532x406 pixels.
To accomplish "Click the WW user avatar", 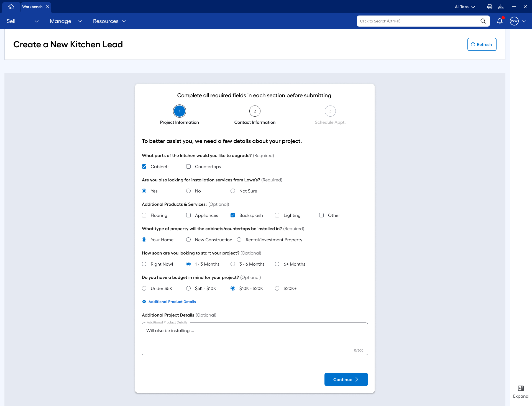I will point(514,21).
